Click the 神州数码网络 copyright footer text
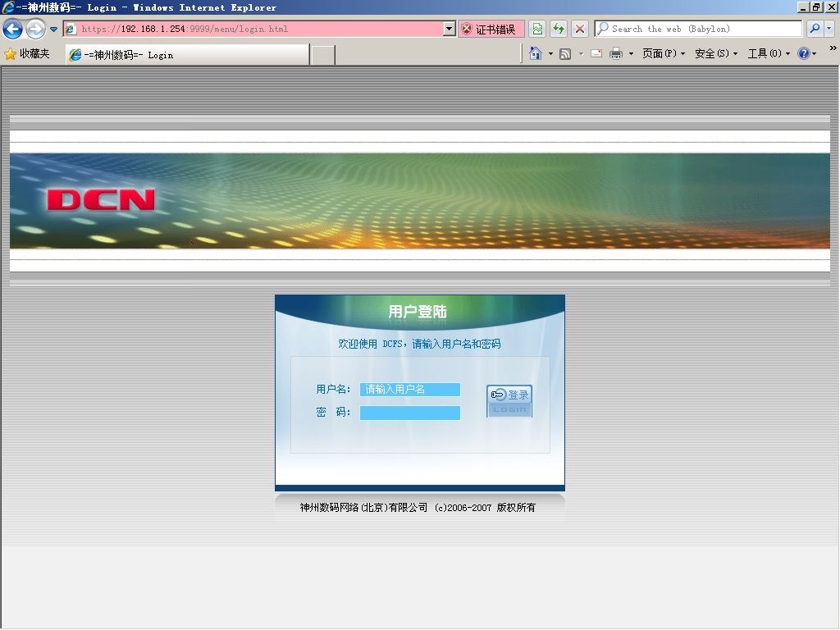Viewport: 840px width, 630px height. (418, 507)
